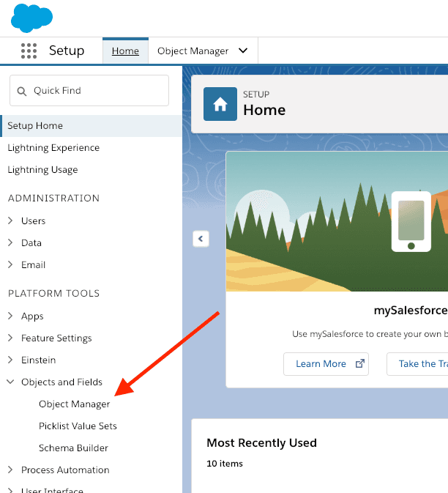Screen dimensions: 448x493
Task: Select Schema Builder from the sidebar
Action: (73, 448)
